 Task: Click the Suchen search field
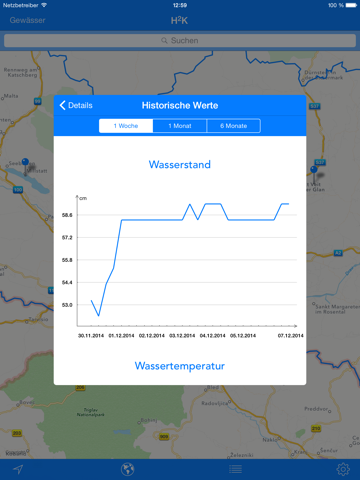[x=180, y=41]
